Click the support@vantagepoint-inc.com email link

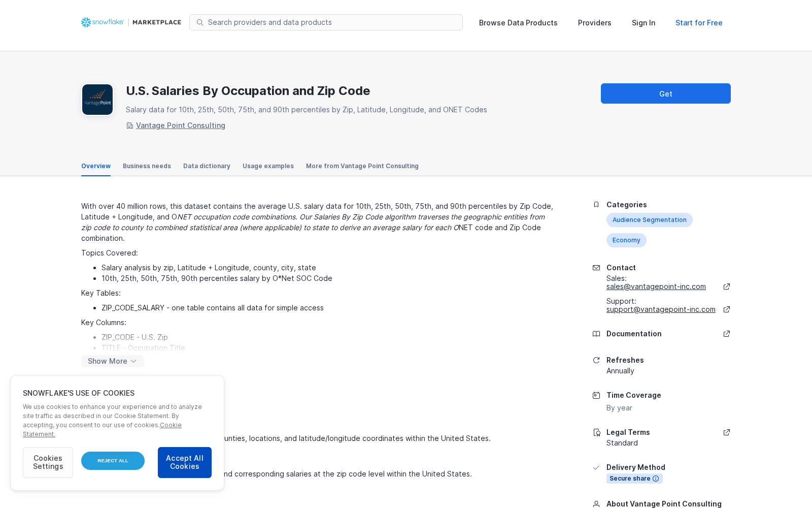(661, 309)
